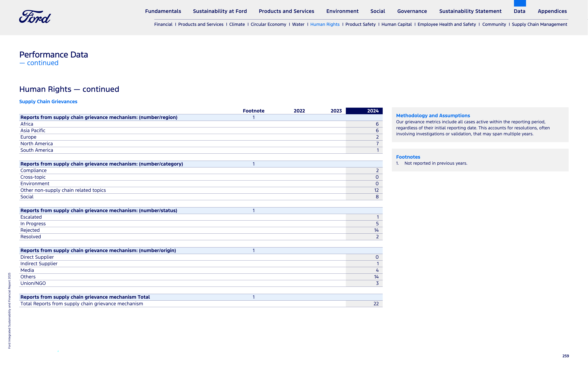
Task: Select the Cross-topic row label
Action: point(33,177)
